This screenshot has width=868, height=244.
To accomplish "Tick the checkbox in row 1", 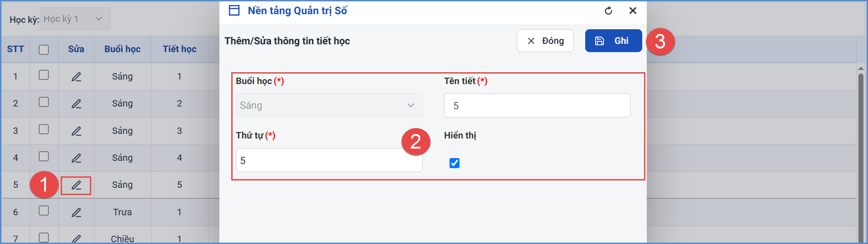I will [x=44, y=75].
